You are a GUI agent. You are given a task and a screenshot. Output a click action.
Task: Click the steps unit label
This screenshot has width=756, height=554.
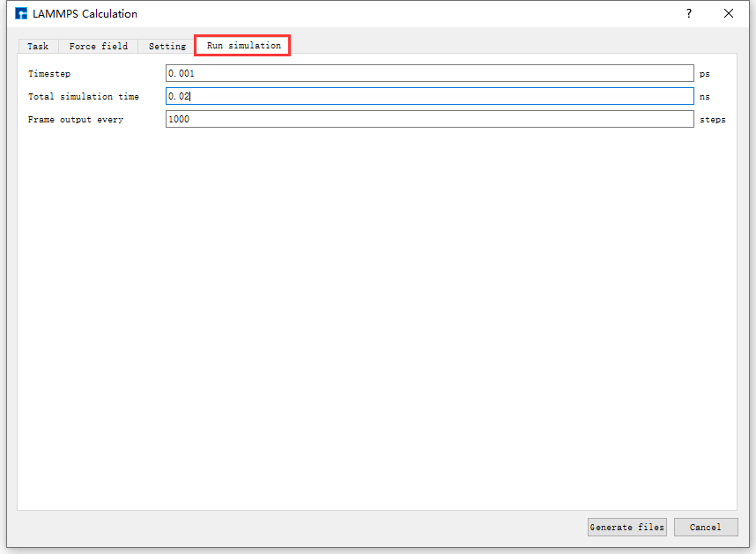click(x=712, y=120)
